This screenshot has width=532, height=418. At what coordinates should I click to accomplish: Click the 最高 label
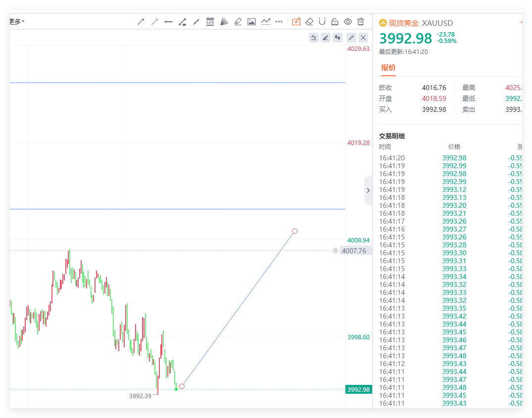469,88
